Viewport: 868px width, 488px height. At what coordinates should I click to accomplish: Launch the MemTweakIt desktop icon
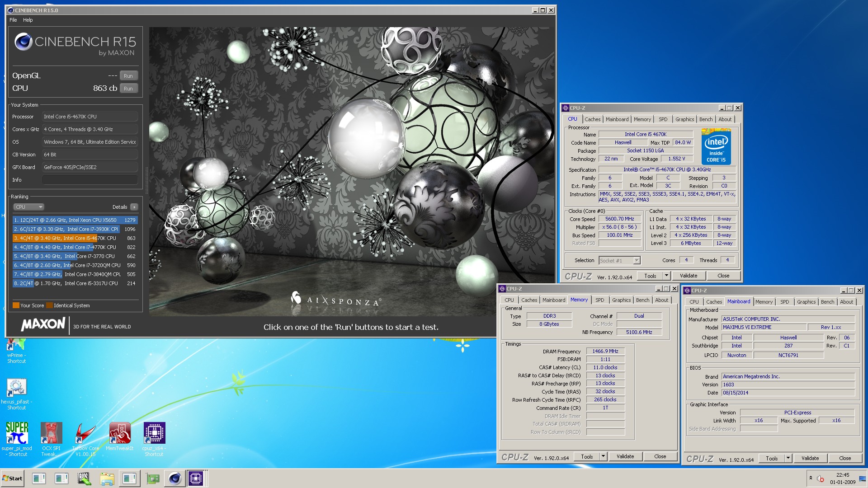point(120,436)
